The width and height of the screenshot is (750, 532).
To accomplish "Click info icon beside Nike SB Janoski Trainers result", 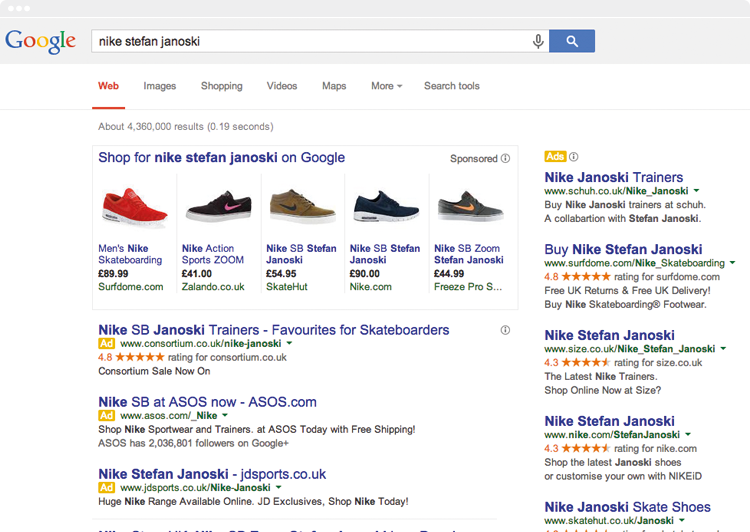I will tap(505, 330).
